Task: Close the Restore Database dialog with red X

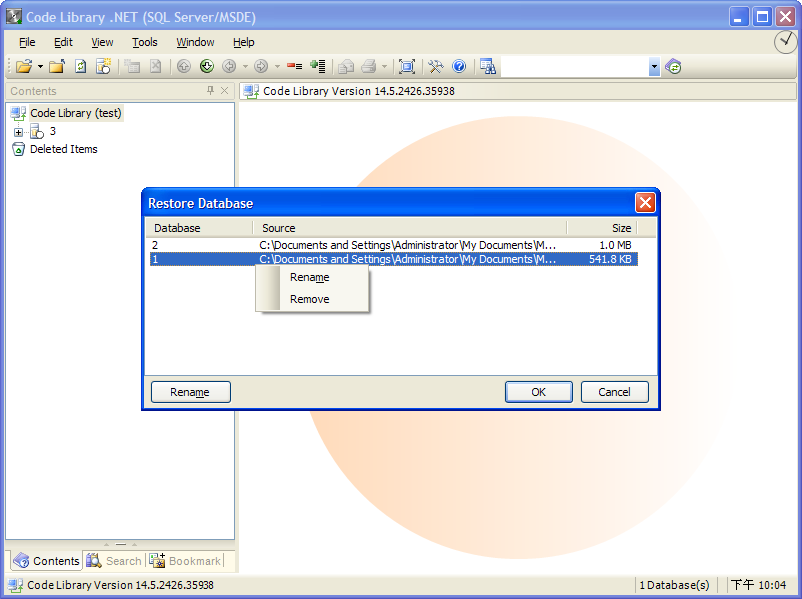Action: pos(645,203)
